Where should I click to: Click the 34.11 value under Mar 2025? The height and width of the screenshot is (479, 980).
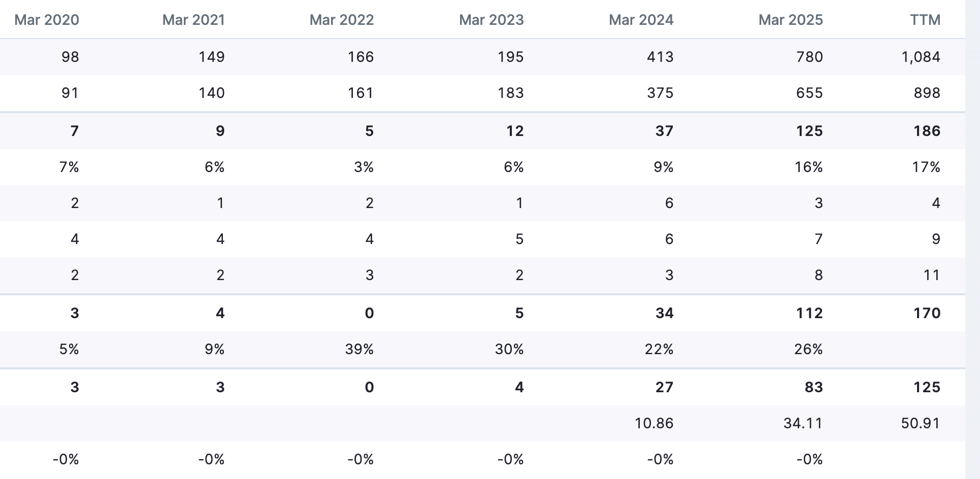tap(803, 423)
